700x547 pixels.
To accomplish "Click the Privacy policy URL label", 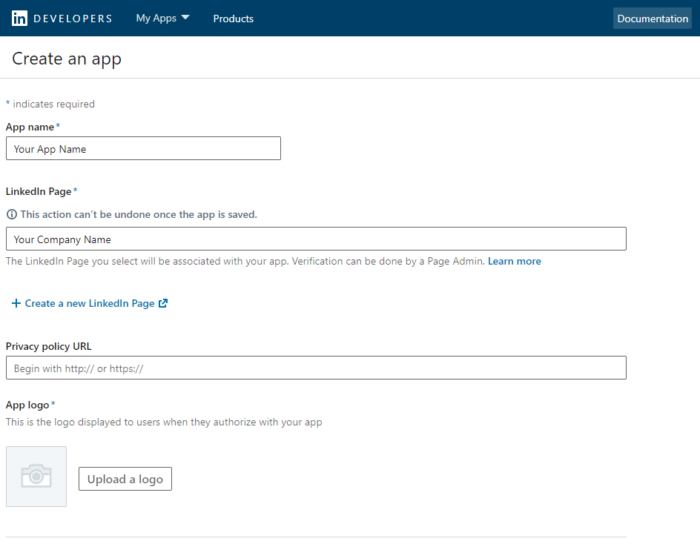I will (x=48, y=347).
